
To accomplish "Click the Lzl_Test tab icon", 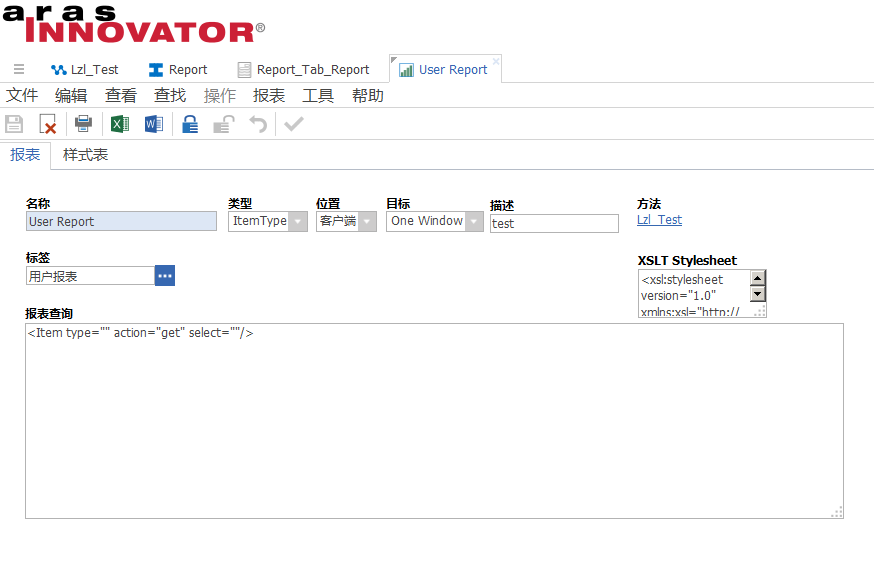I will [59, 70].
